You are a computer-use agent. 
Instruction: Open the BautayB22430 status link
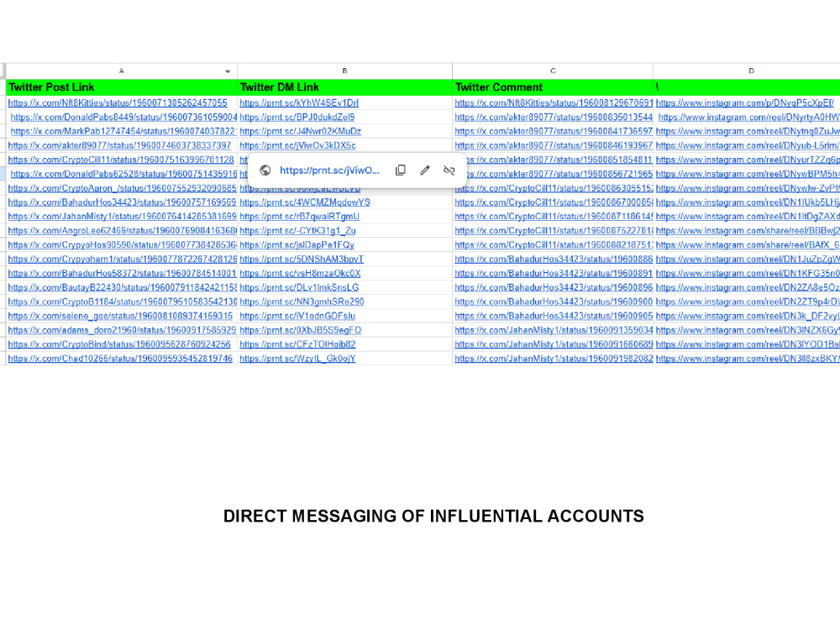coord(122,287)
